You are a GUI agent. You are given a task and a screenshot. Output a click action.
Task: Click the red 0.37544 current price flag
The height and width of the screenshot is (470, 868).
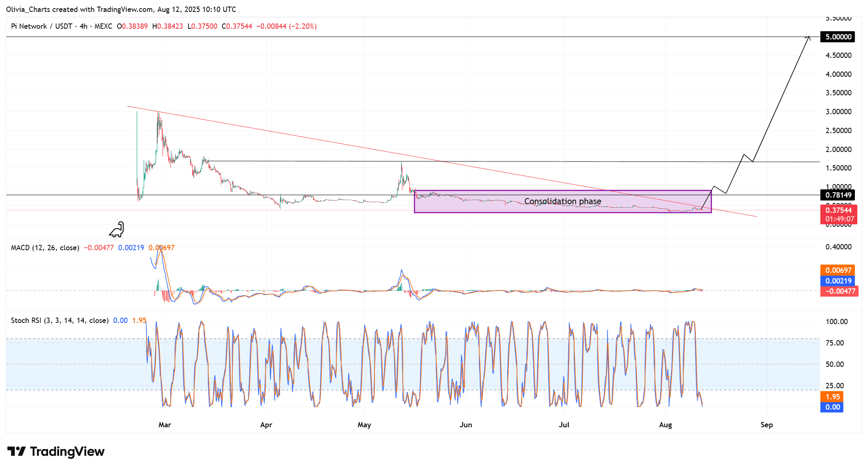point(839,210)
